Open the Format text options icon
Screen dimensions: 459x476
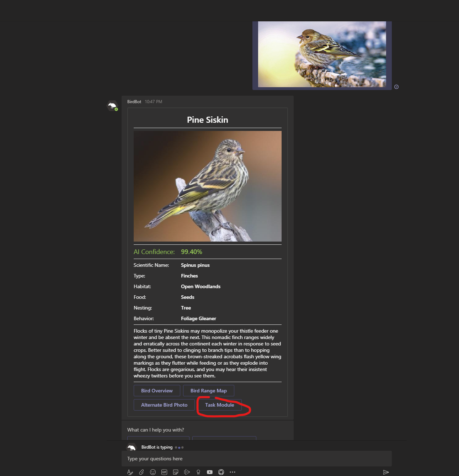click(x=130, y=472)
